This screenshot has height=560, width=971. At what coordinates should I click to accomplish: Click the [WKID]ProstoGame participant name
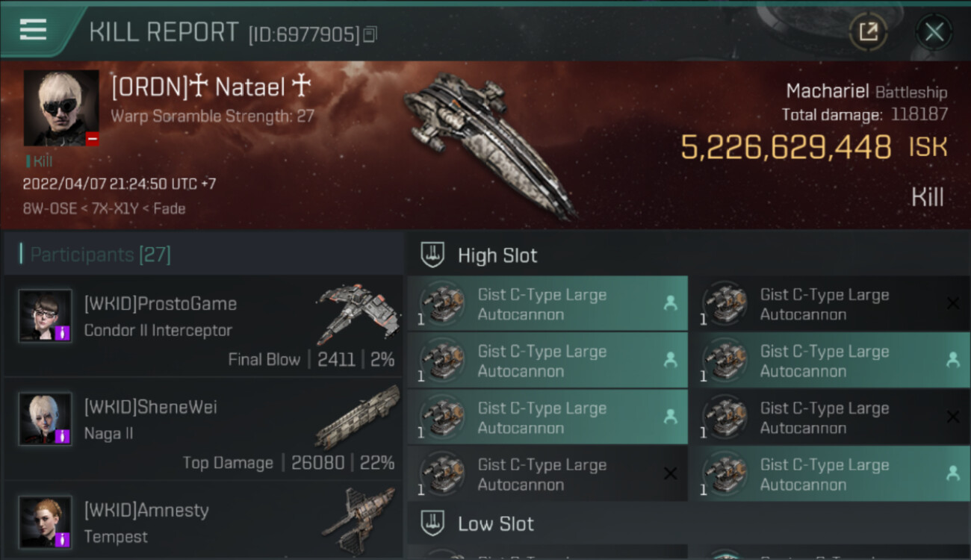(161, 304)
